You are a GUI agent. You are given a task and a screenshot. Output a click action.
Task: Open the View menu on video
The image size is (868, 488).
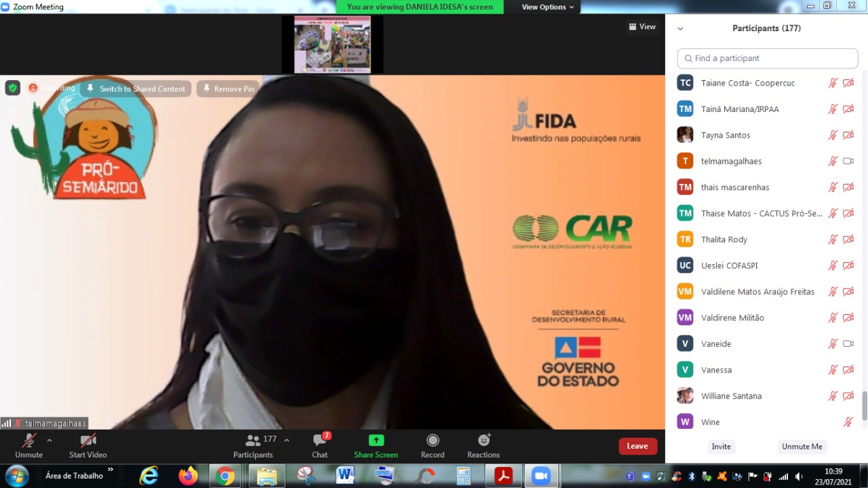pyautogui.click(x=642, y=27)
